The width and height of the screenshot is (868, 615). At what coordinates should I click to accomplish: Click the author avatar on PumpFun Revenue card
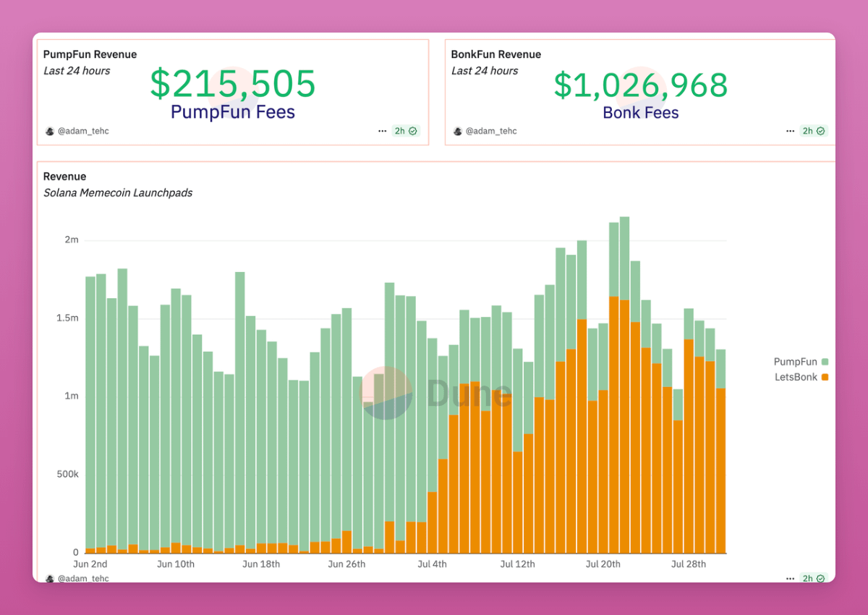49,131
